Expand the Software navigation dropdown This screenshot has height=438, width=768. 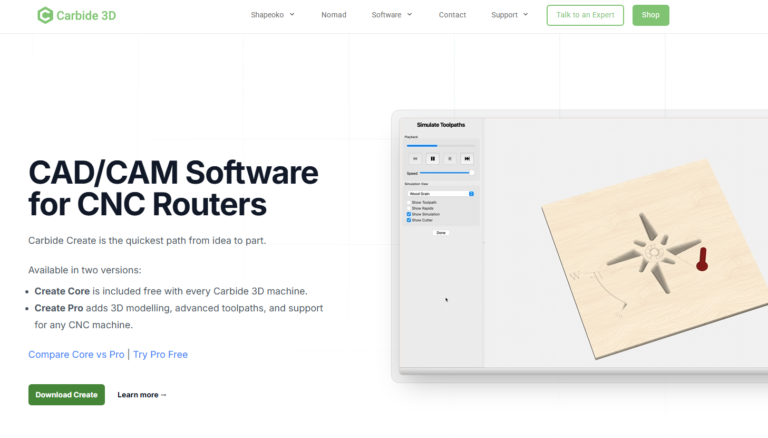tap(392, 15)
